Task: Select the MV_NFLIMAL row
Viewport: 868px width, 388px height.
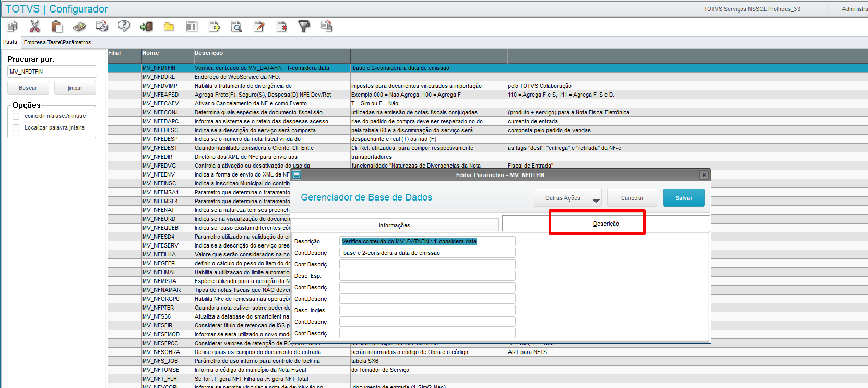Action: (198, 272)
